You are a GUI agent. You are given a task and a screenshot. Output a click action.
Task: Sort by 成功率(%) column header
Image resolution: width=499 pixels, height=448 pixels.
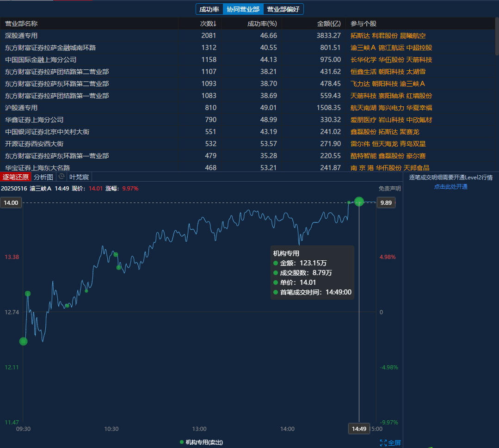click(x=262, y=24)
